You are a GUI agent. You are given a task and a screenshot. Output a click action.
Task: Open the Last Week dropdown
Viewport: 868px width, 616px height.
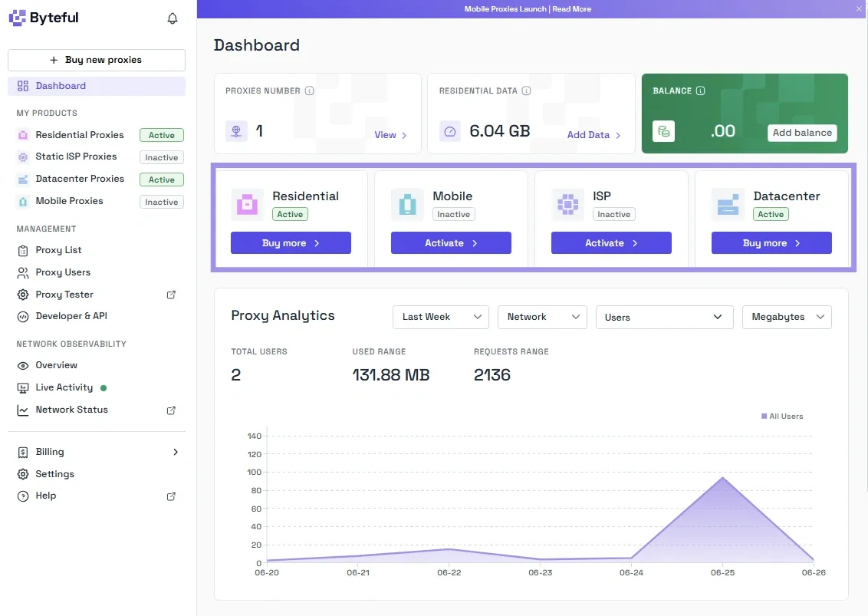coord(441,317)
